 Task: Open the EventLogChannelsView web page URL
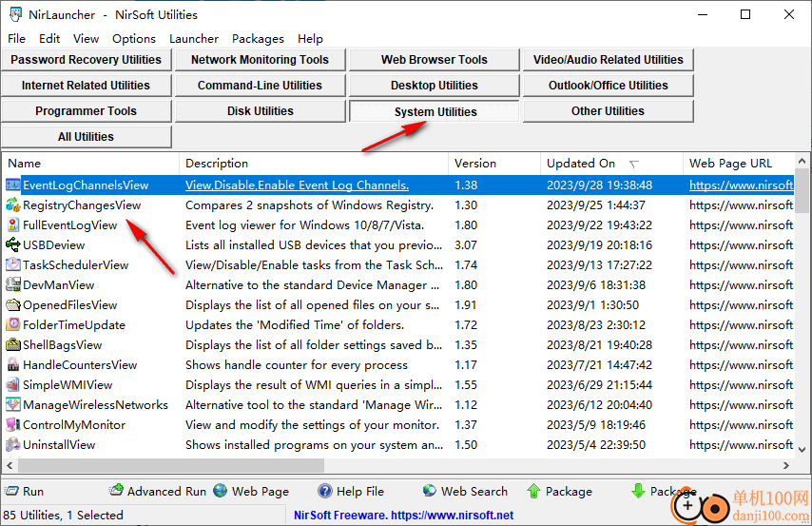[741, 185]
